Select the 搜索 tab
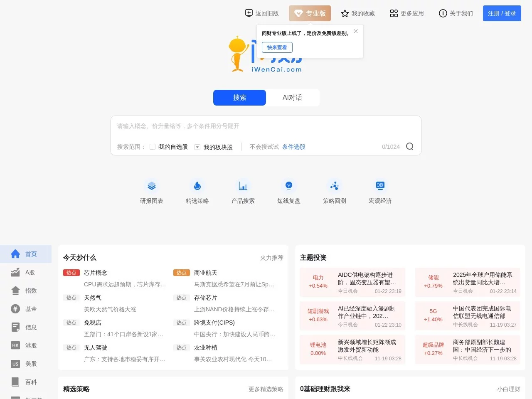The image size is (532, 399). coord(239,97)
